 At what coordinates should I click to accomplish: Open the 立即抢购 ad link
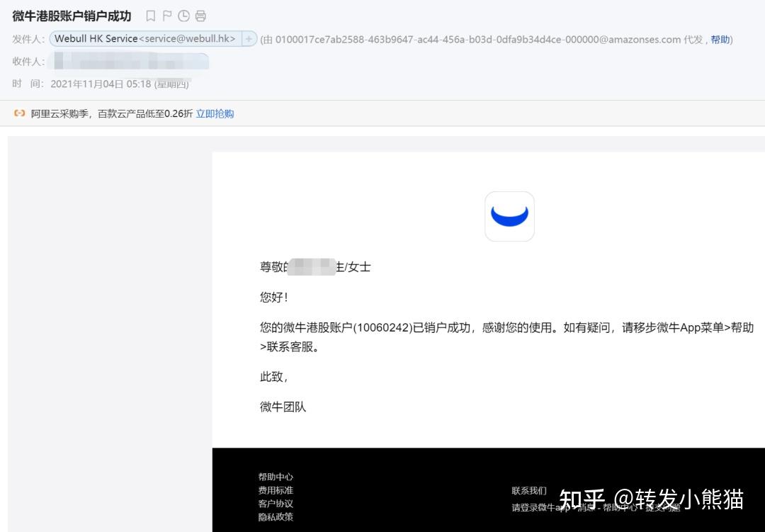click(x=214, y=113)
